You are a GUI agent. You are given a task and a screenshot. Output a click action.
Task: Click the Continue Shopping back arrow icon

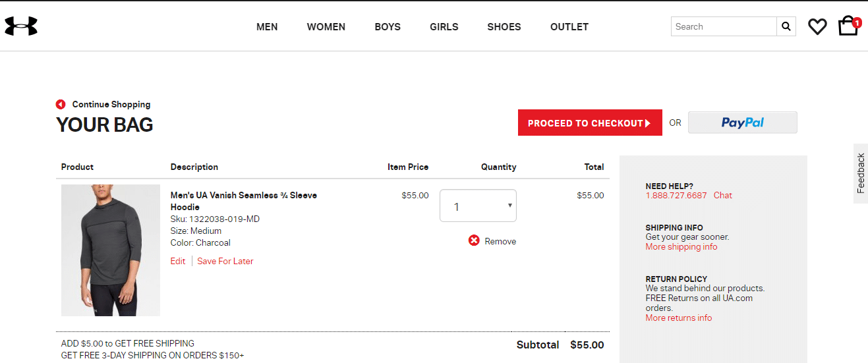click(x=61, y=104)
